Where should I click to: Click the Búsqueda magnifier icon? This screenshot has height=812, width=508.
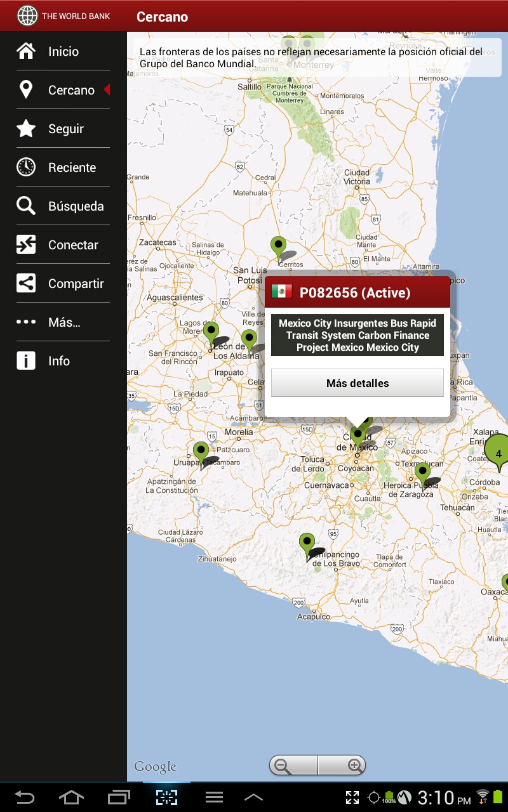click(x=26, y=206)
